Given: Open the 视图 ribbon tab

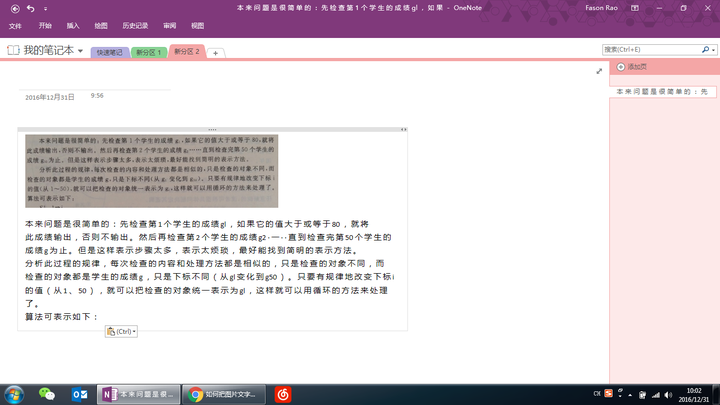Looking at the screenshot, I should [197, 26].
